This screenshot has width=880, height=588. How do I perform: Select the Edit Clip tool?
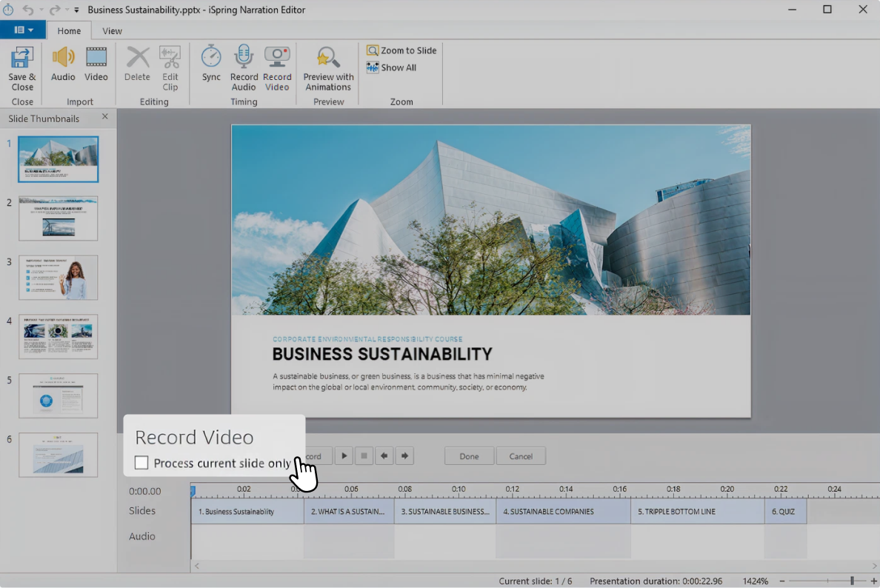[170, 67]
